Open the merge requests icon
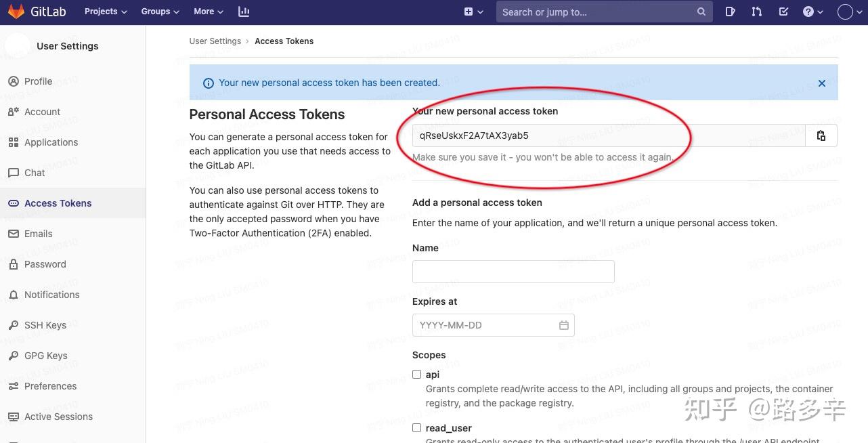Viewport: 868px width, 443px height. tap(756, 12)
